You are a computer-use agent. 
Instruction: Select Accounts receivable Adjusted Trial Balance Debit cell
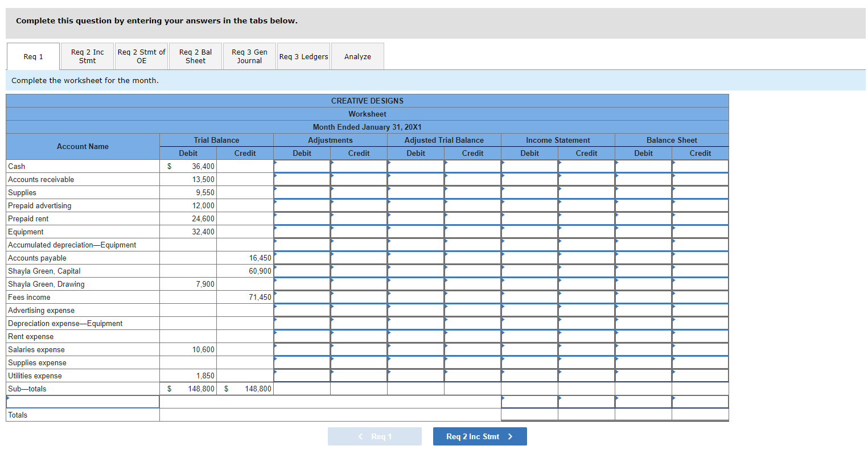click(x=416, y=179)
